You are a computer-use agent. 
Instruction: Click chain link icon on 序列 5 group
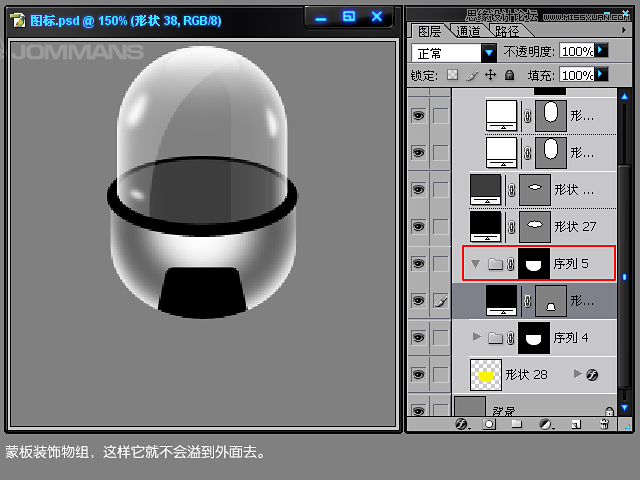[511, 264]
